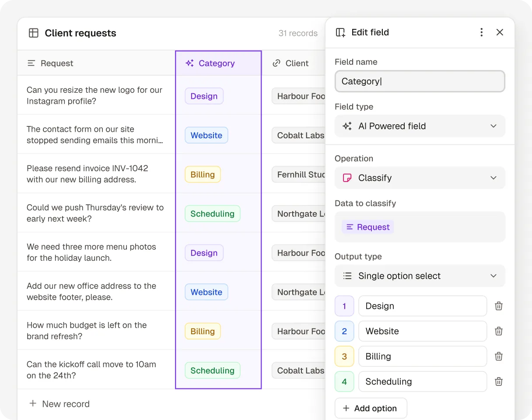Image resolution: width=532 pixels, height=420 pixels.
Task: Click the Scheduling option text field
Action: point(423,381)
